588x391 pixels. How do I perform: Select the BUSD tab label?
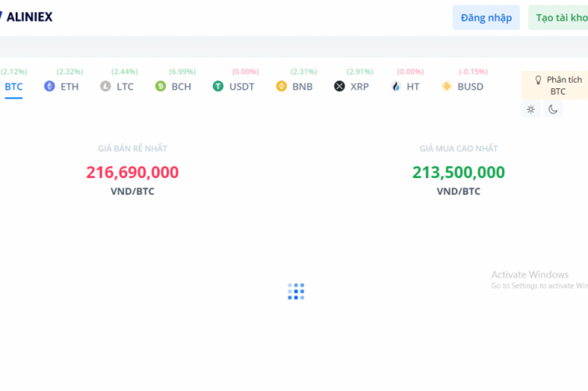pos(470,87)
